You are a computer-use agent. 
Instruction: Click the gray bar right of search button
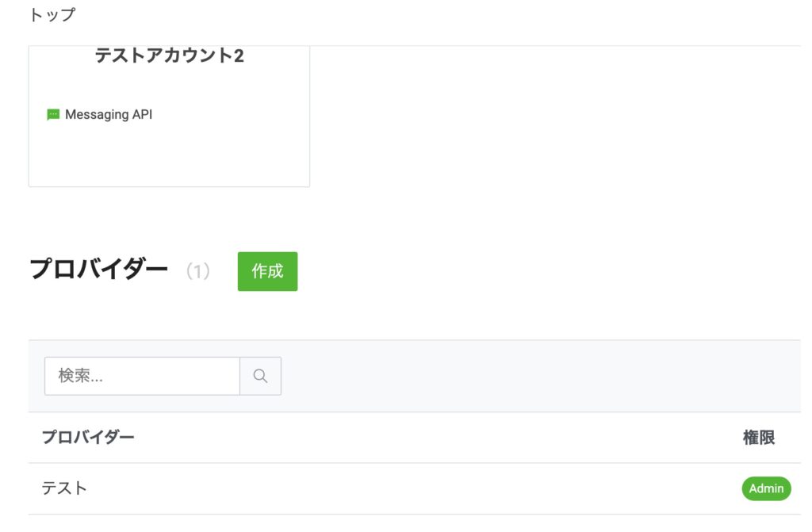(539, 376)
